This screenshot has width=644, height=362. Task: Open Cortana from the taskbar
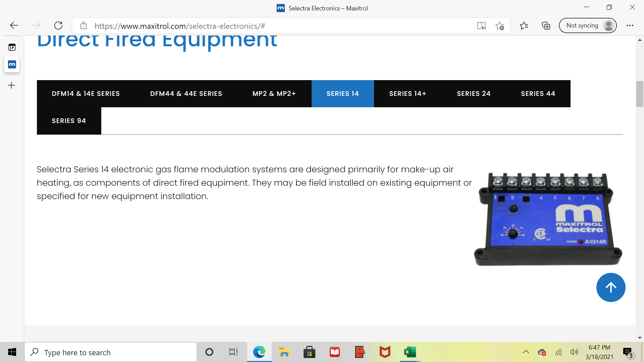[209, 352]
